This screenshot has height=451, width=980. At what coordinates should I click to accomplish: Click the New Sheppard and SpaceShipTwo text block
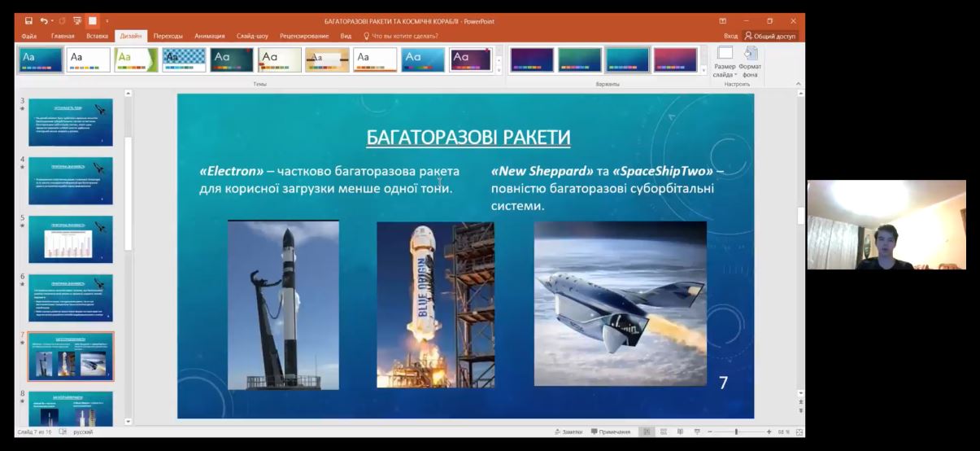pyautogui.click(x=608, y=189)
